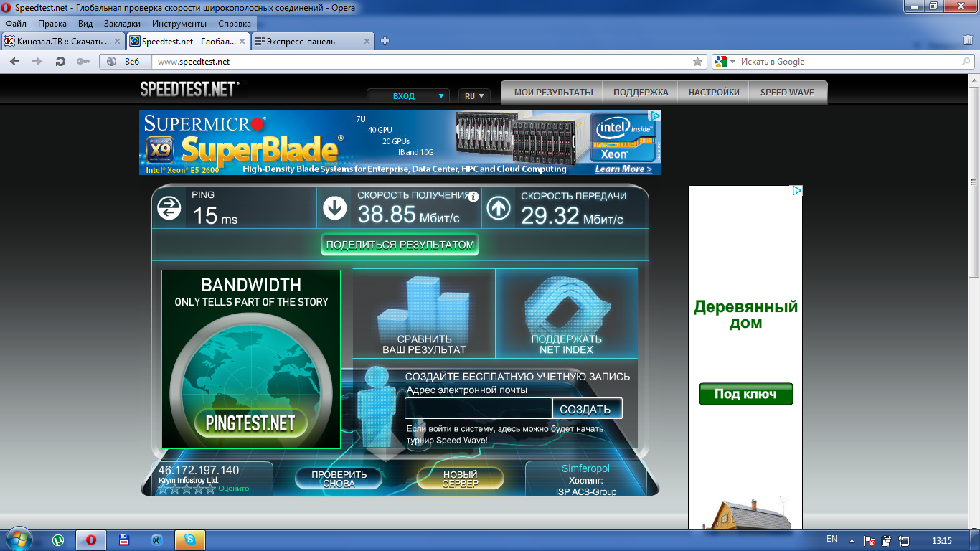
Task: Click AdChoices icon on right side ad
Action: pyautogui.click(x=796, y=191)
